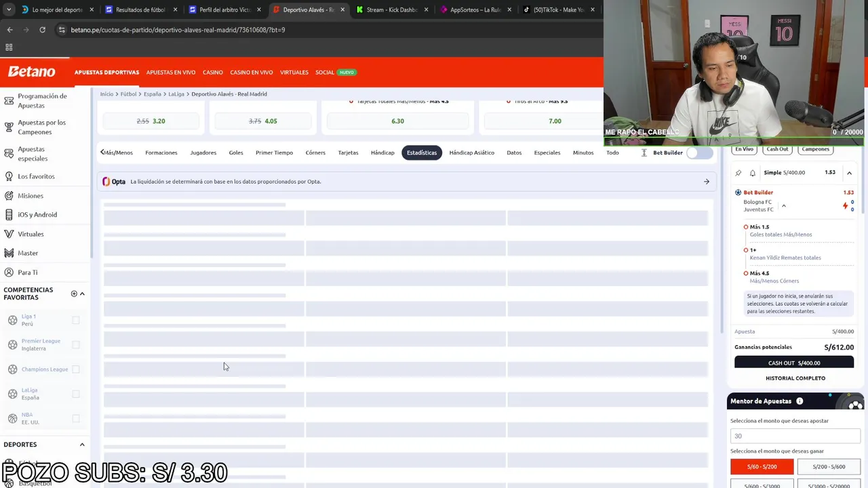Image resolution: width=868 pixels, height=488 pixels.
Task: Select the 1+ Kenan Yildiz selection marker
Action: (746, 250)
